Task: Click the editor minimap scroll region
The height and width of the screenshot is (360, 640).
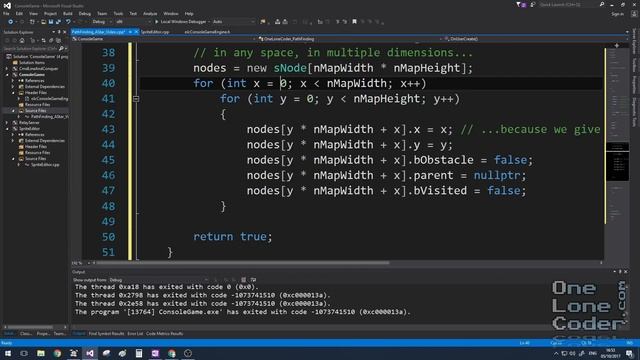Action: (x=617, y=162)
